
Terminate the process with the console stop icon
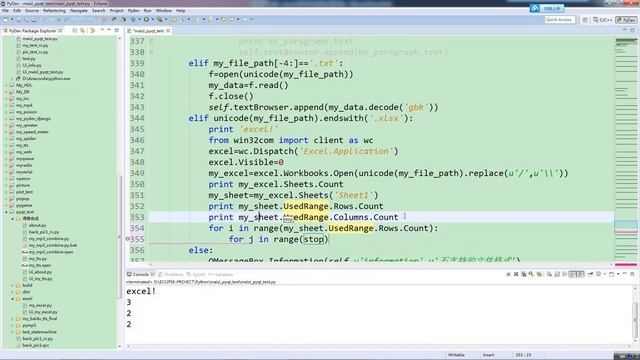pyautogui.click(x=508, y=274)
